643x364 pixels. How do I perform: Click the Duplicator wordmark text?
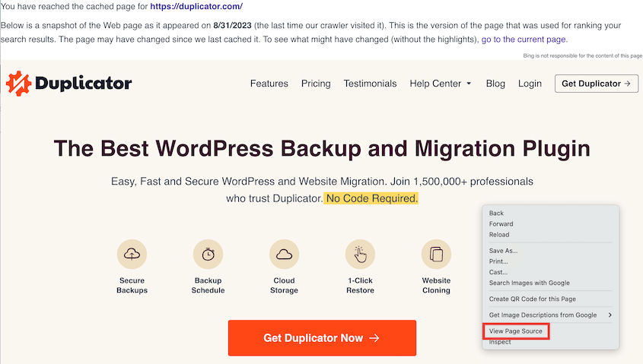[83, 84]
